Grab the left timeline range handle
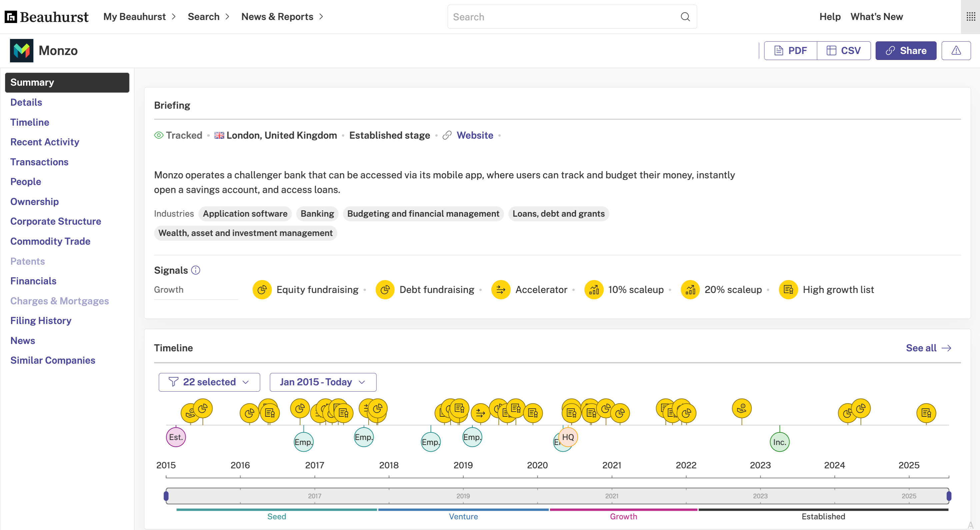The width and height of the screenshot is (980, 530). coord(166,496)
